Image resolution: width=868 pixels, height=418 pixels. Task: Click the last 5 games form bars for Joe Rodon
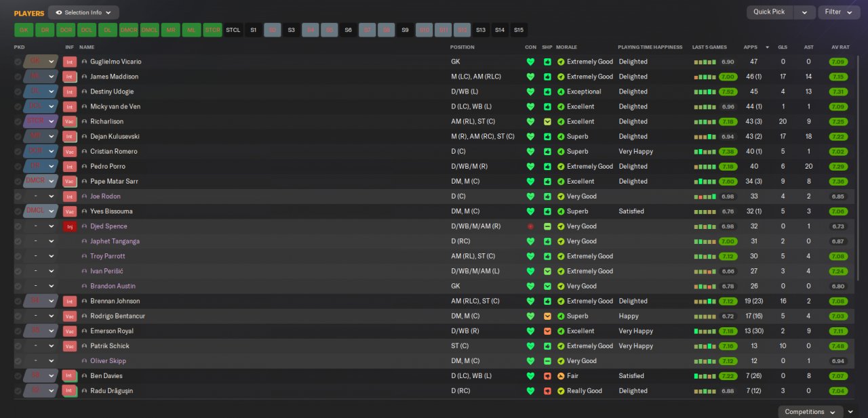pos(705,196)
